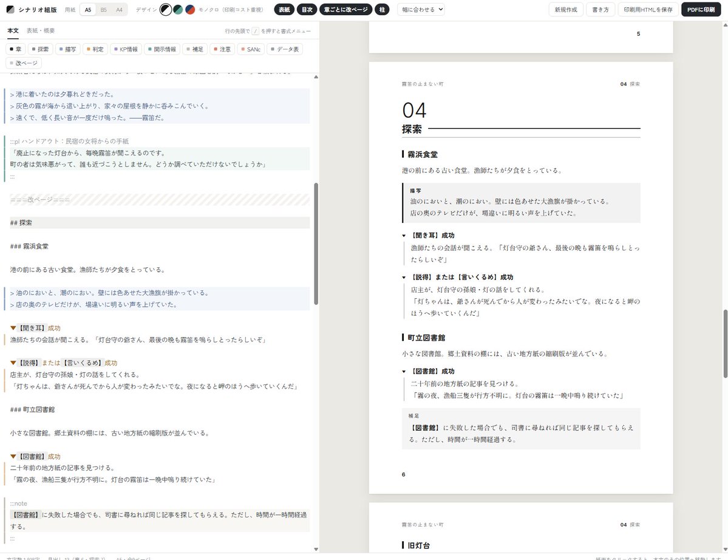Click the editor pane scrollbar thumb
The width and height of the screenshot is (728, 560).
tap(316, 244)
